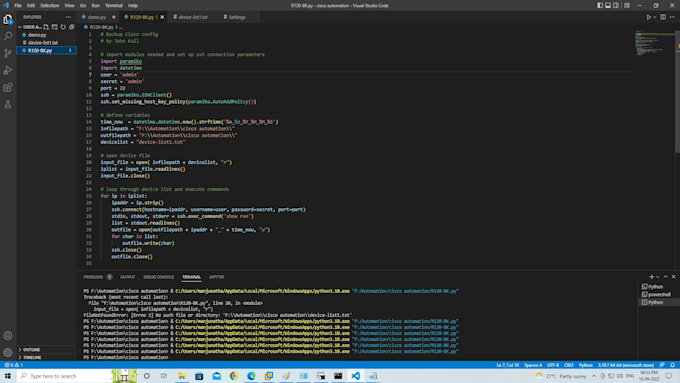Switch to the Output panel tab
Screen dimensions: 680x383
click(x=128, y=277)
